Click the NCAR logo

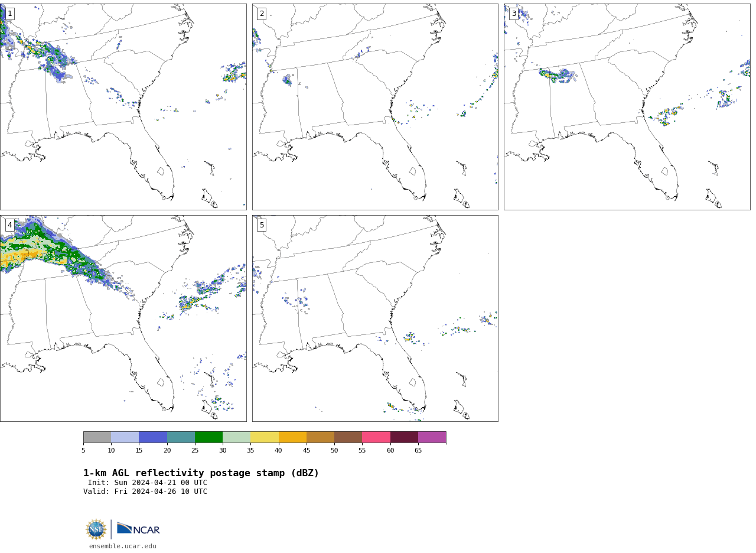(x=138, y=529)
